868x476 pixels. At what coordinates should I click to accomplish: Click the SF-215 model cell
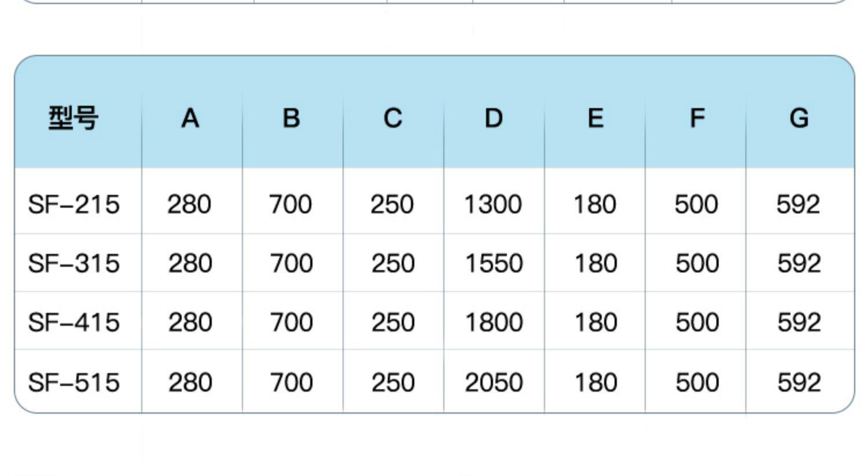[x=74, y=205]
